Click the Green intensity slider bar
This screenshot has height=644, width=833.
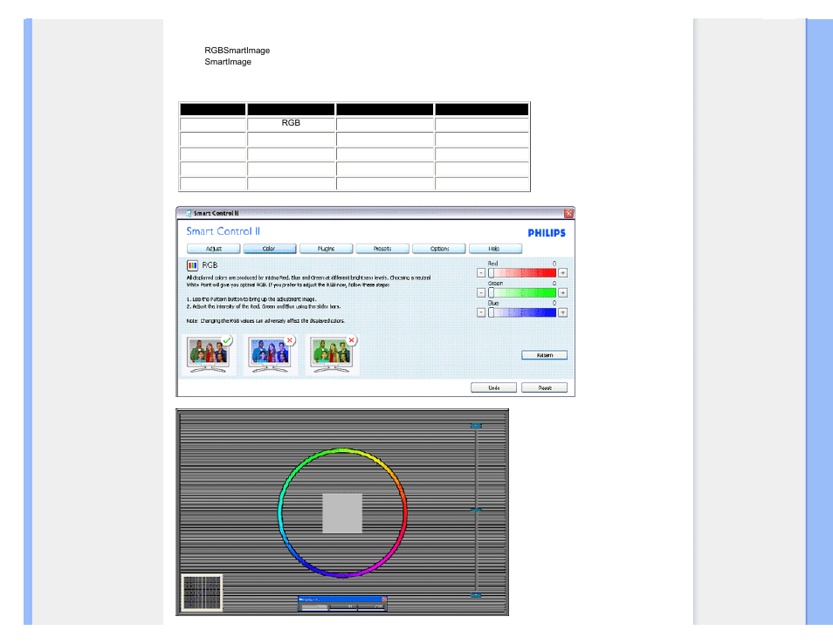point(521,292)
